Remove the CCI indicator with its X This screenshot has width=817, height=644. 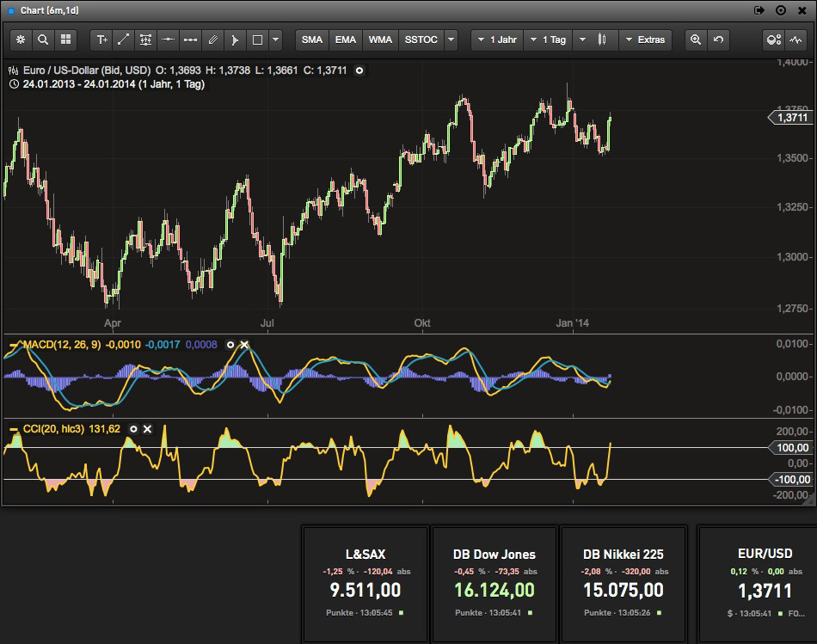tap(147, 429)
